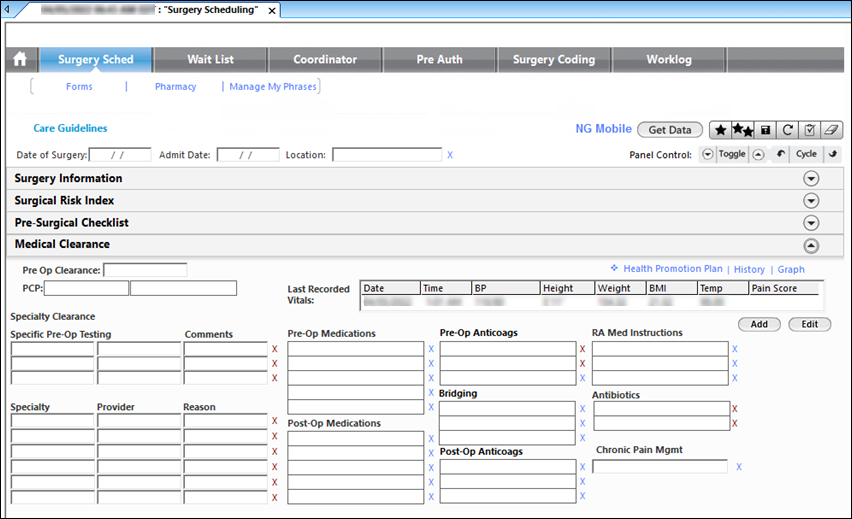This screenshot has width=852, height=519.
Task: Click the Chronic Pain Mgmt field
Action: (660, 466)
